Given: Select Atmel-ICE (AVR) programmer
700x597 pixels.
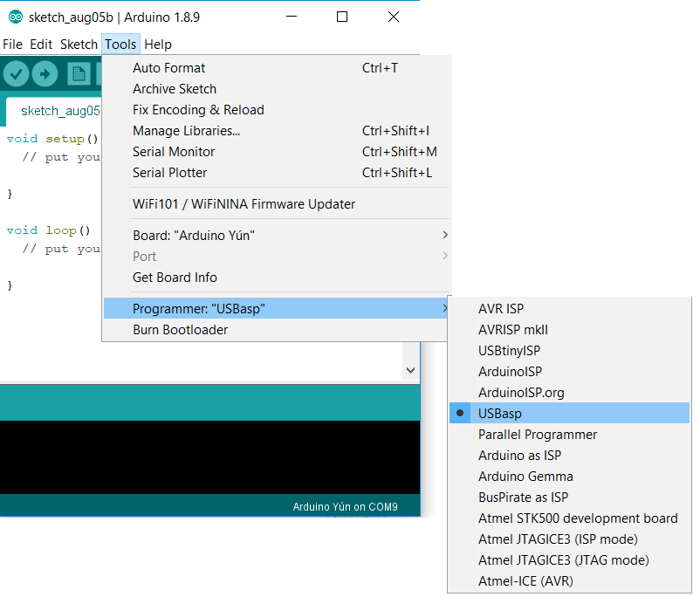Looking at the screenshot, I should point(570,581).
